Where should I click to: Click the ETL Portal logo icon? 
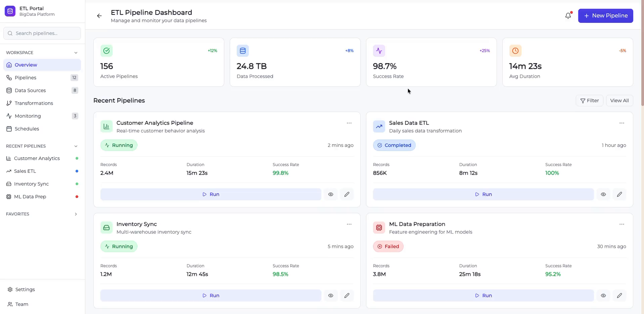click(10, 11)
